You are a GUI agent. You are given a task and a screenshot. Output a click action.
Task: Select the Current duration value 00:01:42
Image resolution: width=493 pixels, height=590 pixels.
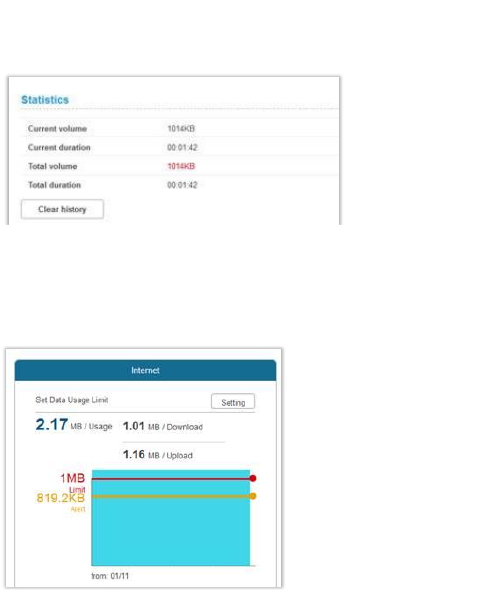point(182,148)
